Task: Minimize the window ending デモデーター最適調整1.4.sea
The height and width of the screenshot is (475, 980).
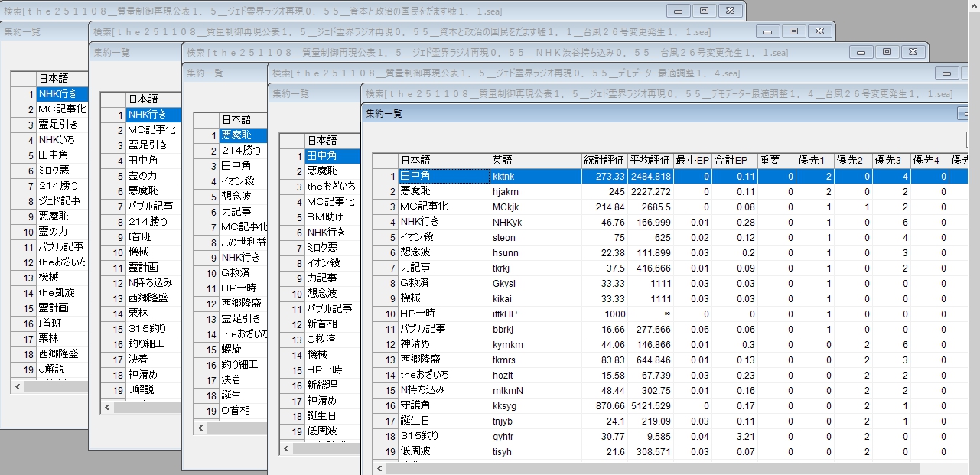Action: click(946, 73)
